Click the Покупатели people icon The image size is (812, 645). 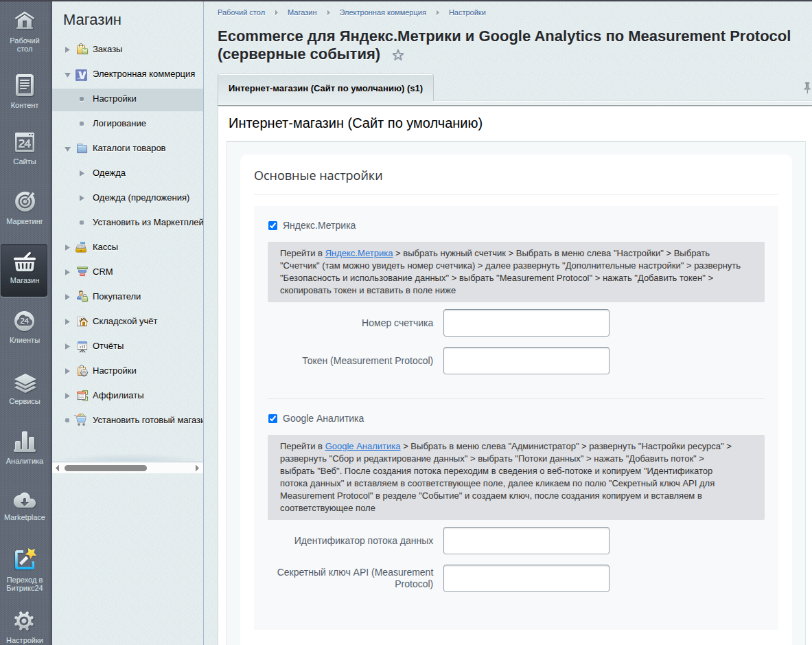[82, 296]
